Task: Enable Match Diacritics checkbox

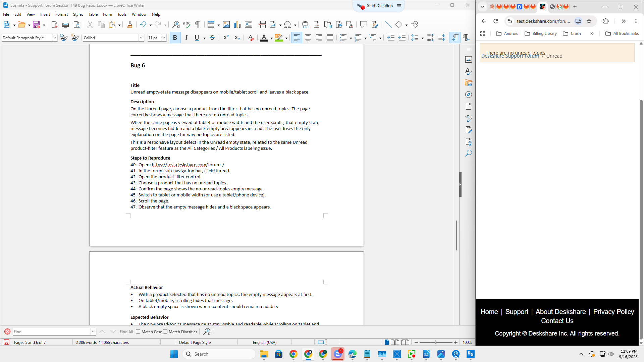Action: [165, 331]
